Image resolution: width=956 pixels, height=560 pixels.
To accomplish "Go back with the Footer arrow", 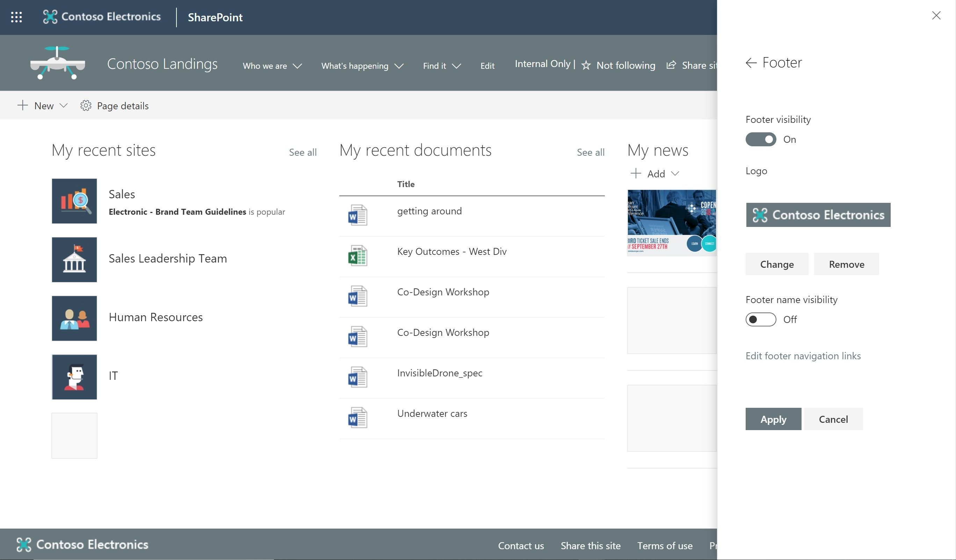I will [751, 63].
